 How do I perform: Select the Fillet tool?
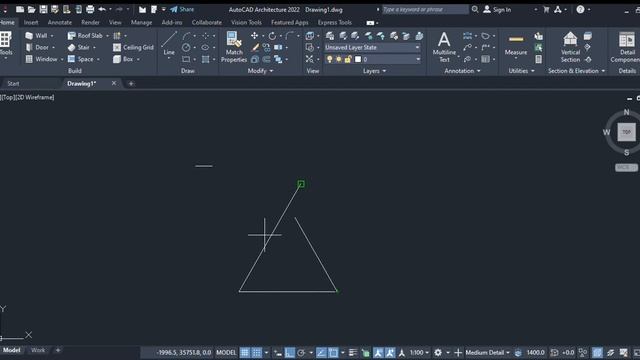click(290, 36)
